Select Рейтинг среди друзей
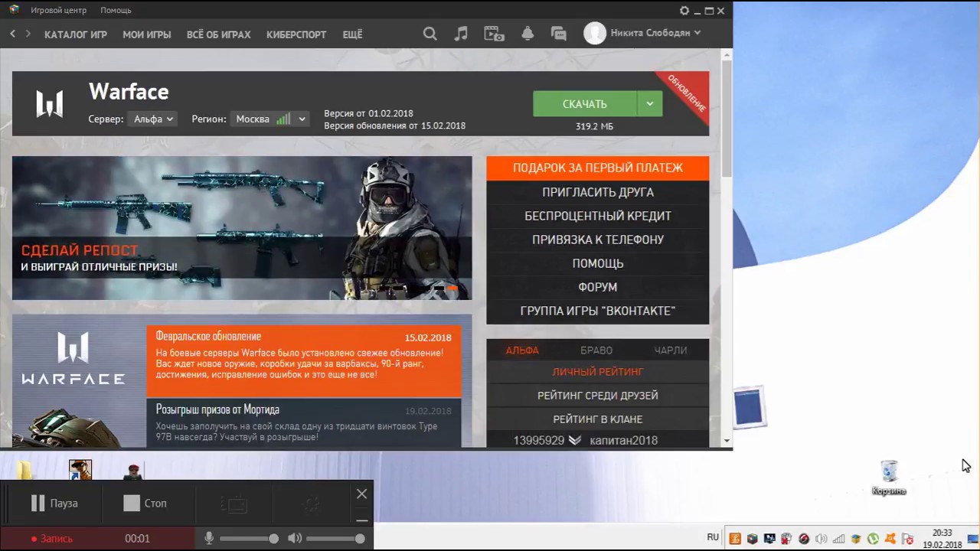Image resolution: width=980 pixels, height=551 pixels. tap(598, 396)
